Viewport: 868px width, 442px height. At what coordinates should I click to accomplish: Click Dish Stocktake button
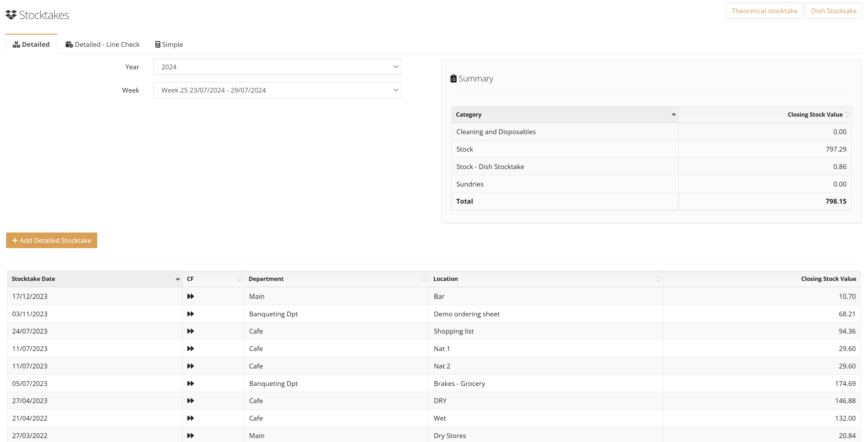point(834,11)
